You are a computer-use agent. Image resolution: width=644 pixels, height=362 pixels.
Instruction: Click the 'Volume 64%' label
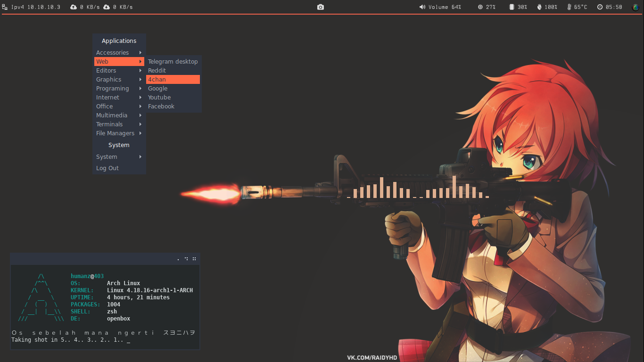pos(445,7)
